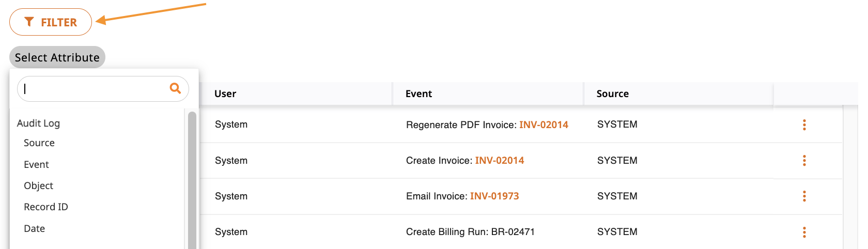This screenshot has width=868, height=249.
Task: Open INV-02014 link in Regenerate PDF row
Action: click(x=544, y=125)
